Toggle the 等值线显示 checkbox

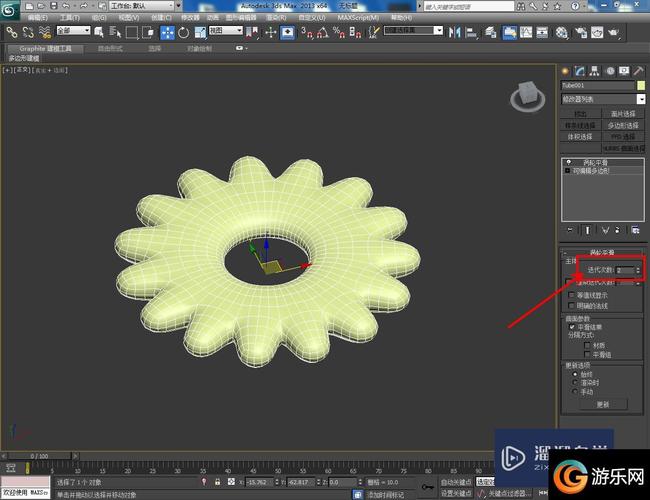click(x=570, y=295)
